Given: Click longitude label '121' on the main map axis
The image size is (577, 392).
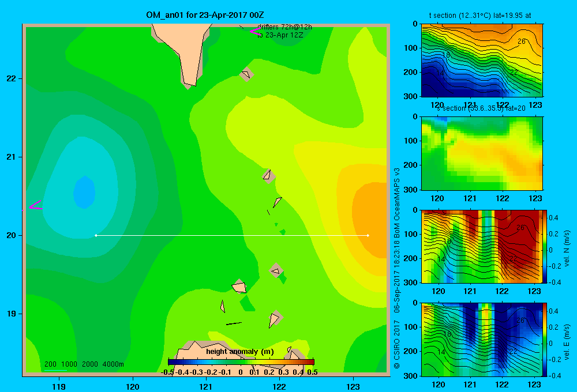Looking at the screenshot, I should pyautogui.click(x=206, y=386).
